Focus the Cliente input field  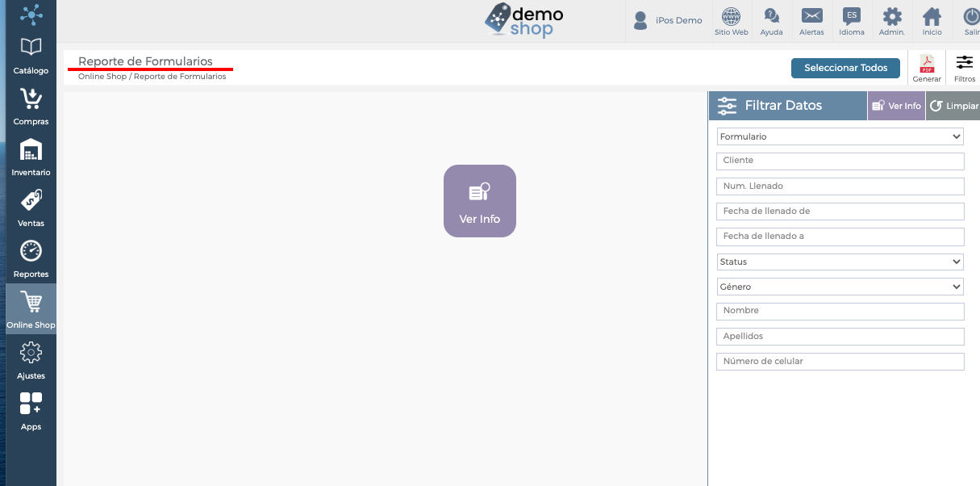coord(840,161)
